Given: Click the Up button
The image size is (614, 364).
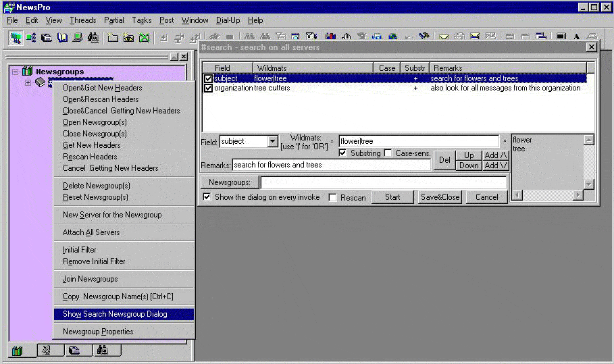Looking at the screenshot, I should point(469,155).
